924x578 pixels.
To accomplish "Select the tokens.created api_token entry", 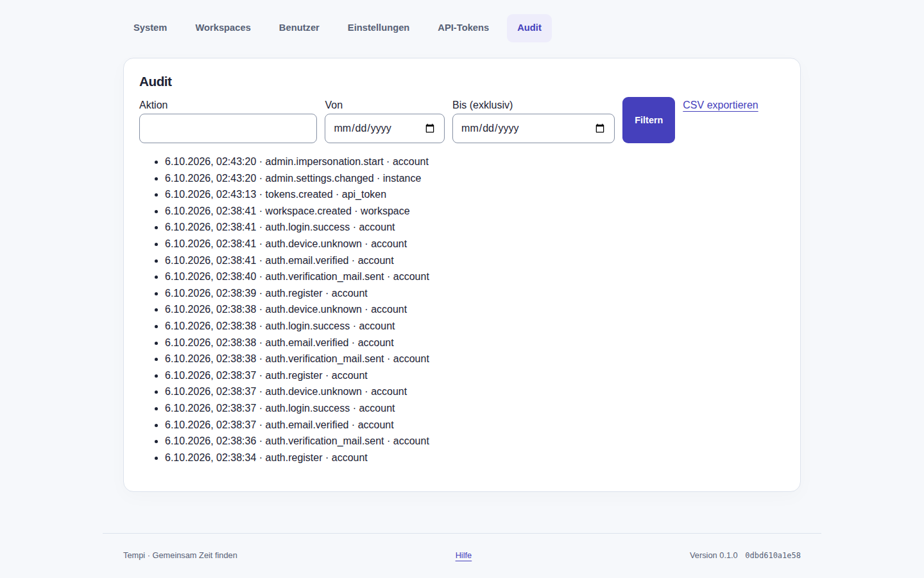I will tap(275, 195).
